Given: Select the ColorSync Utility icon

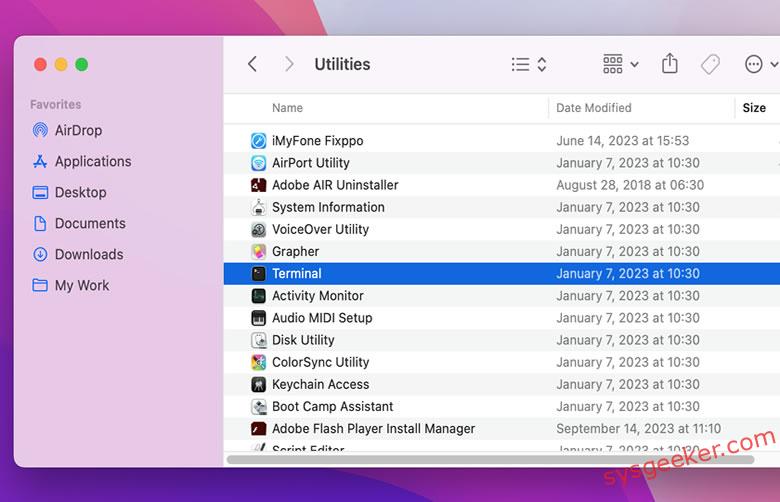Looking at the screenshot, I should click(x=259, y=363).
